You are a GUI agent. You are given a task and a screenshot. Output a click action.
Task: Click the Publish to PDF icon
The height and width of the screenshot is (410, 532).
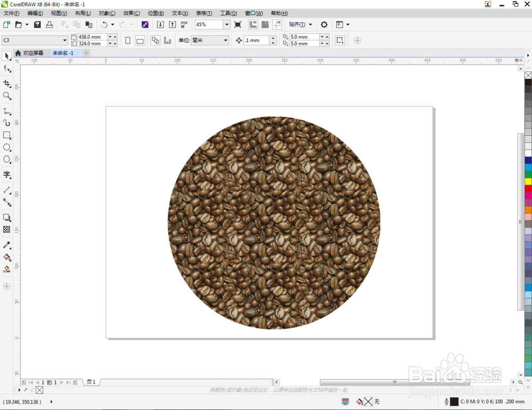(x=184, y=24)
